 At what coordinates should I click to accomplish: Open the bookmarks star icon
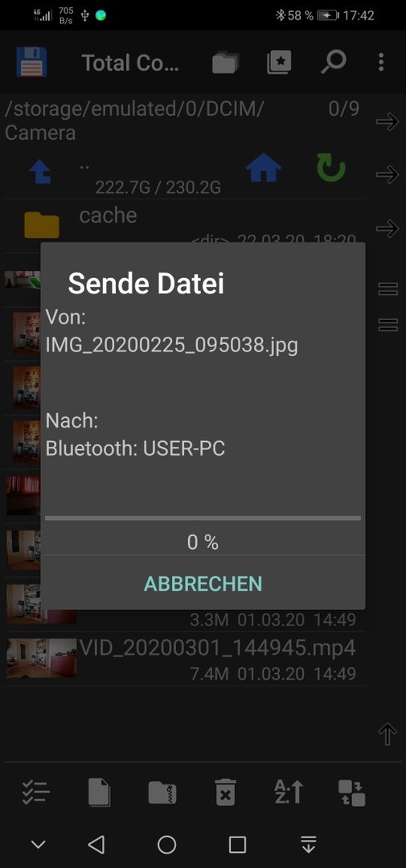(279, 63)
